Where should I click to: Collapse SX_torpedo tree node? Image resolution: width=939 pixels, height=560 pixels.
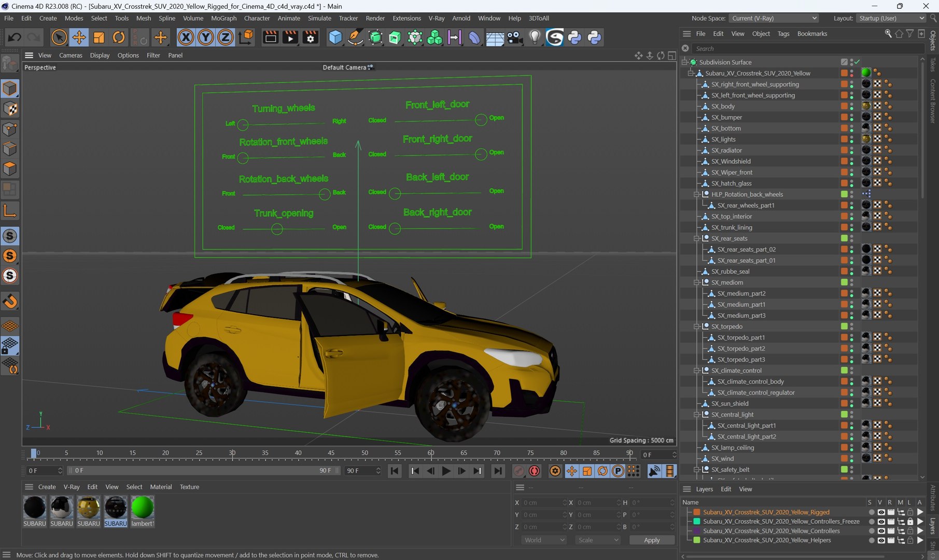pos(696,327)
